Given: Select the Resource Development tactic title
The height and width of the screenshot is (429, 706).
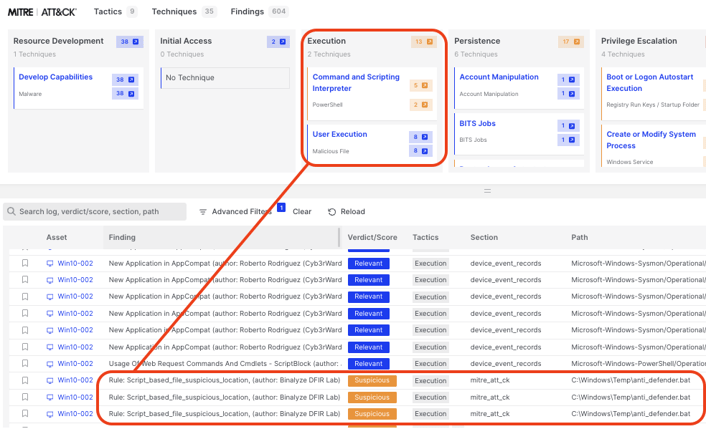Looking at the screenshot, I should pyautogui.click(x=58, y=41).
